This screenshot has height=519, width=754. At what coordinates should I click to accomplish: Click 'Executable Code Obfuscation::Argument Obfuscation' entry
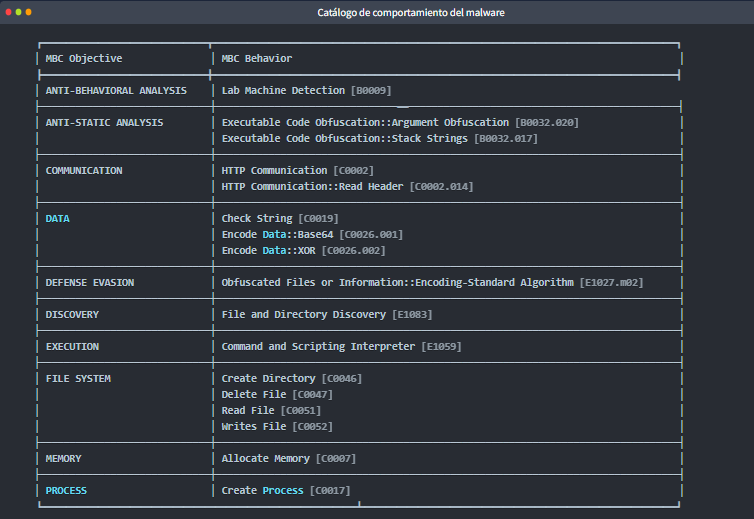click(x=365, y=123)
